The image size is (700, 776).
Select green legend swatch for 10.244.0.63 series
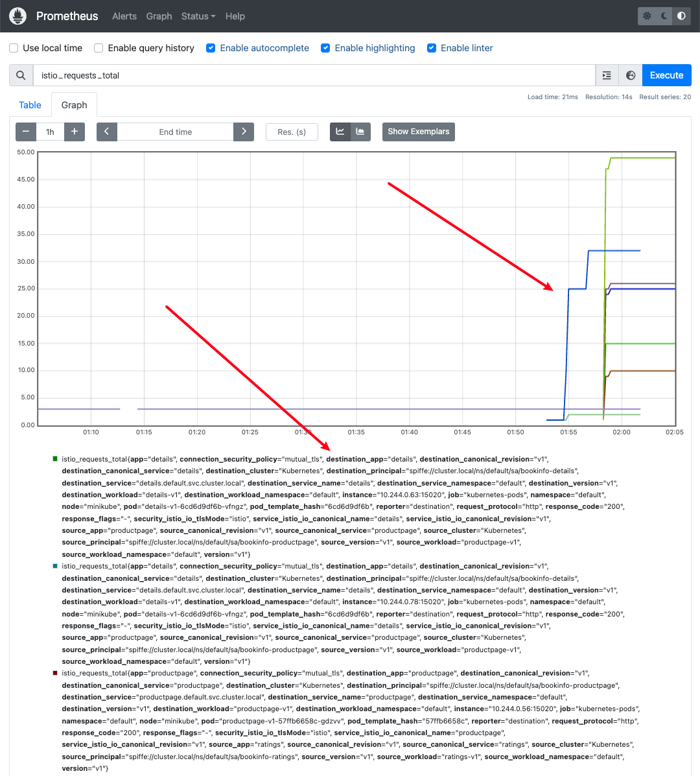pyautogui.click(x=55, y=459)
